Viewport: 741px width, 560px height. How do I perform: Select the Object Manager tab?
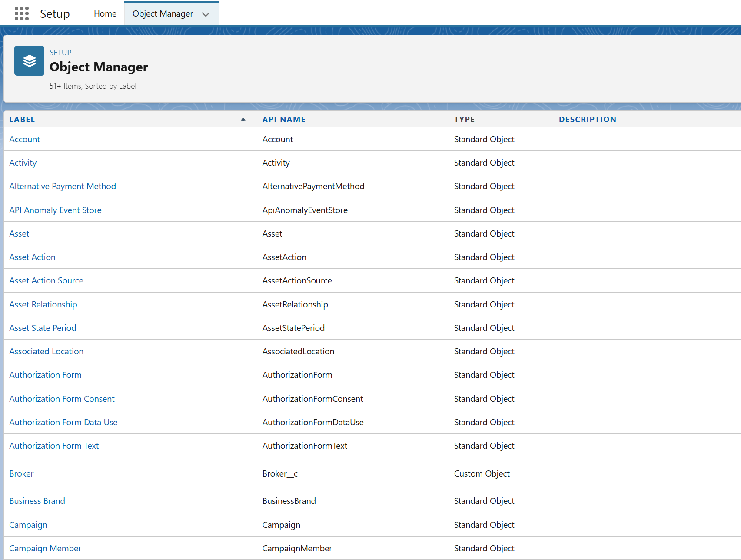coord(163,13)
